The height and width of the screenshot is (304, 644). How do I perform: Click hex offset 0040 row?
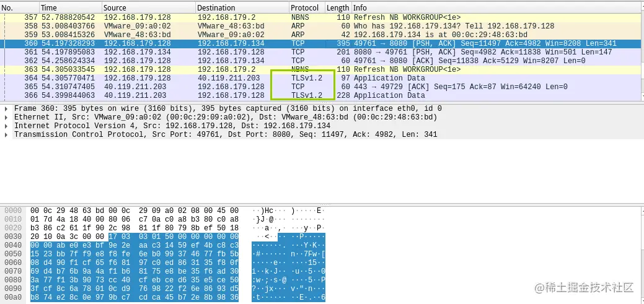coord(12,245)
